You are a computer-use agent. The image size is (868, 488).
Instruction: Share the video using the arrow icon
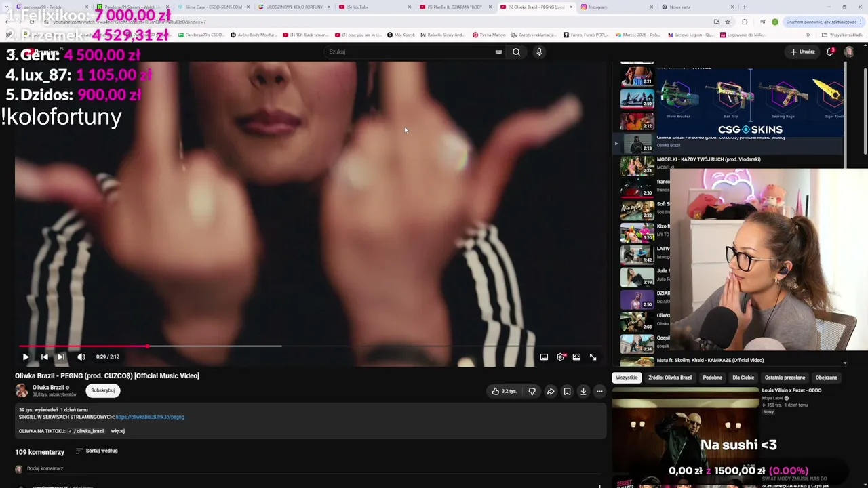(551, 391)
